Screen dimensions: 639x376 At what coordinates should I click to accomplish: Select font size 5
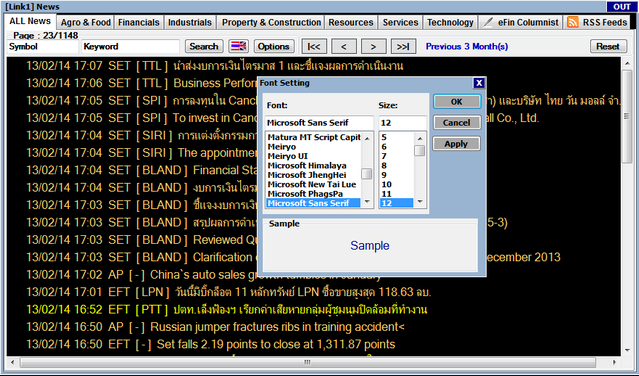(x=397, y=137)
